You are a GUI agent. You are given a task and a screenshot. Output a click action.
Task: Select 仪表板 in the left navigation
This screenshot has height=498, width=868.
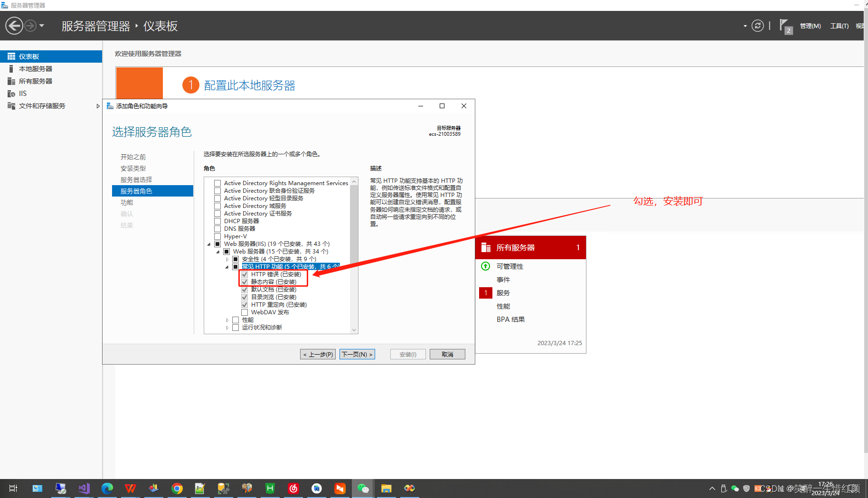point(51,56)
